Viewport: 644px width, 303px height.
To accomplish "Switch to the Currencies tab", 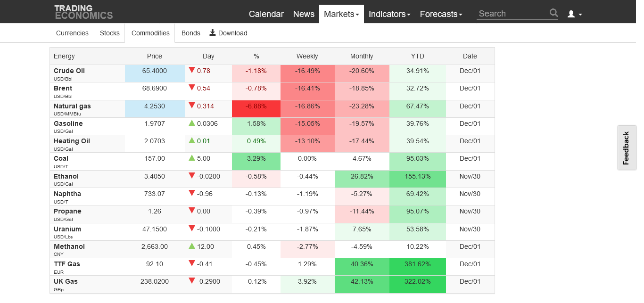I will 72,33.
